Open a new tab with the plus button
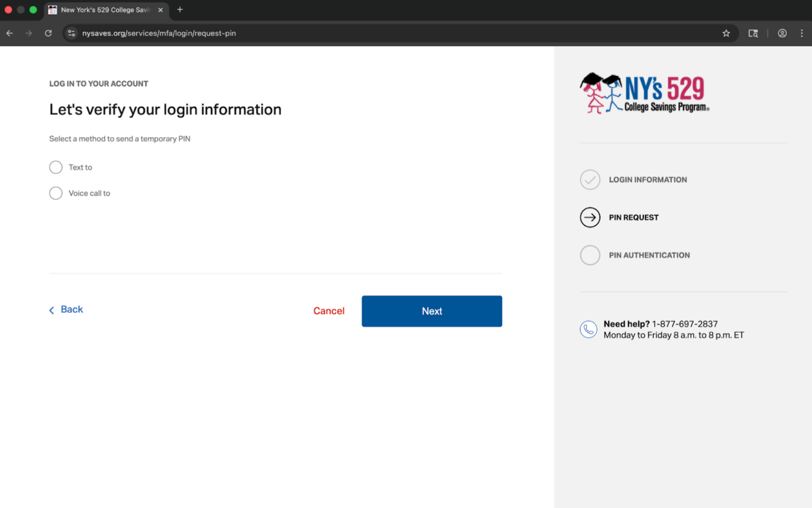 [180, 10]
